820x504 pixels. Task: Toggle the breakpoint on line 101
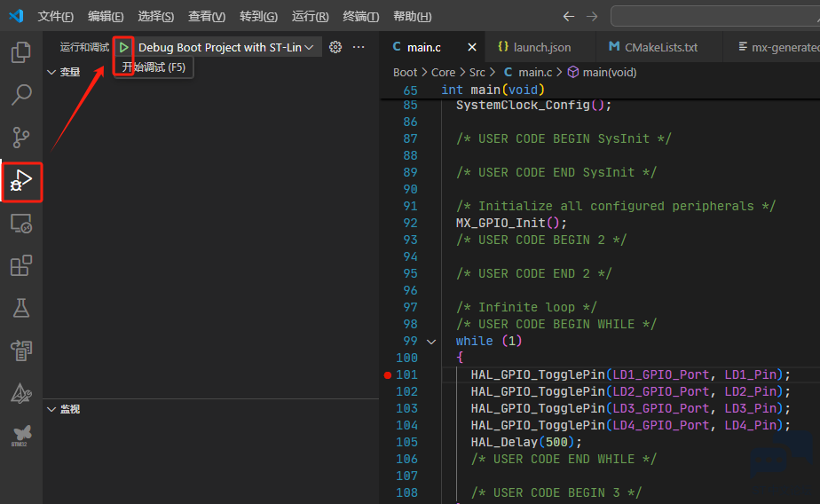388,374
